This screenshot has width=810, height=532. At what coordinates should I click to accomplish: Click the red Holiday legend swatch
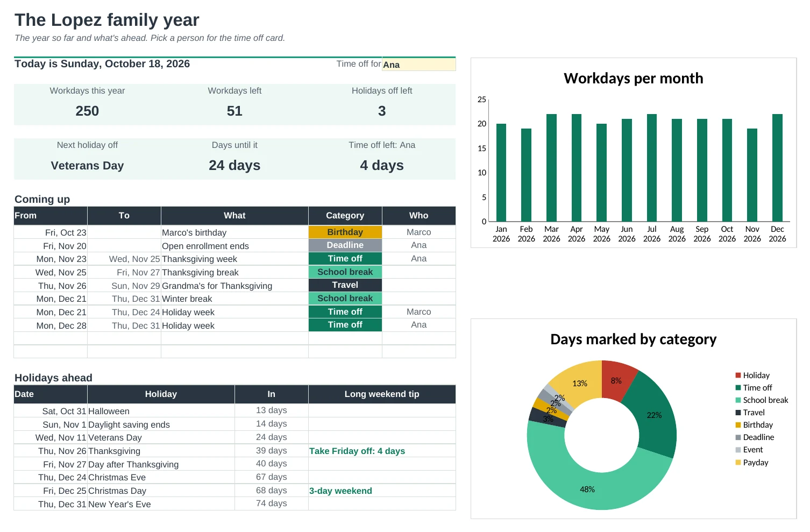pos(738,375)
